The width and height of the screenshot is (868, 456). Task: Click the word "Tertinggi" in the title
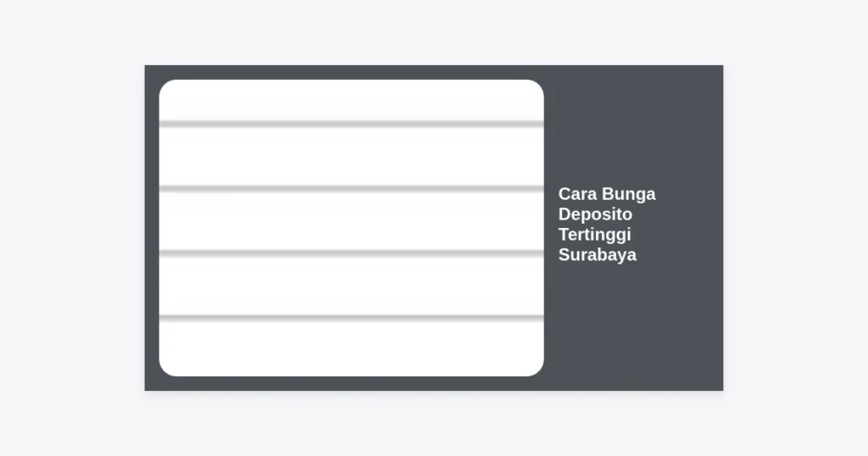[x=594, y=235]
